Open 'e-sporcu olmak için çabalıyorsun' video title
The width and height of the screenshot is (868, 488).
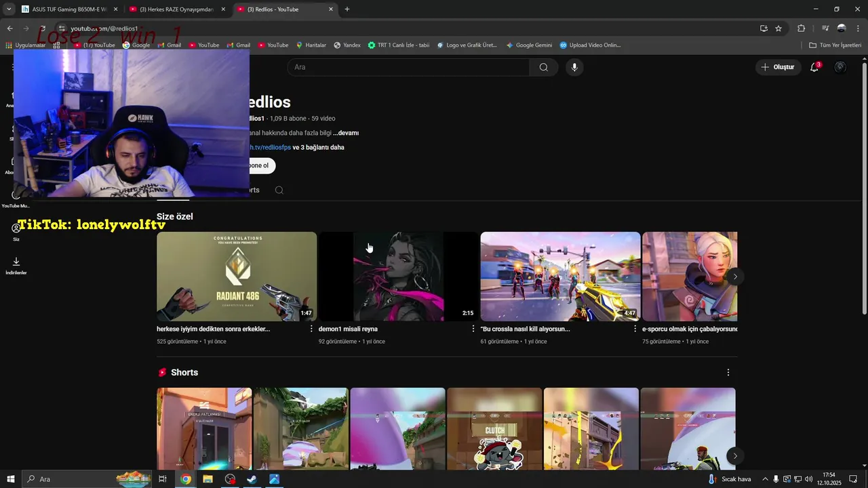(690, 329)
